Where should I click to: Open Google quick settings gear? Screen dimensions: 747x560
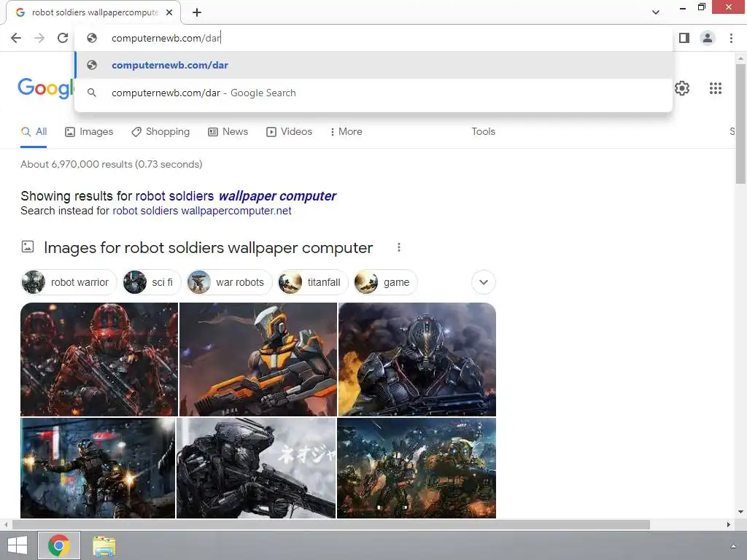tap(682, 88)
